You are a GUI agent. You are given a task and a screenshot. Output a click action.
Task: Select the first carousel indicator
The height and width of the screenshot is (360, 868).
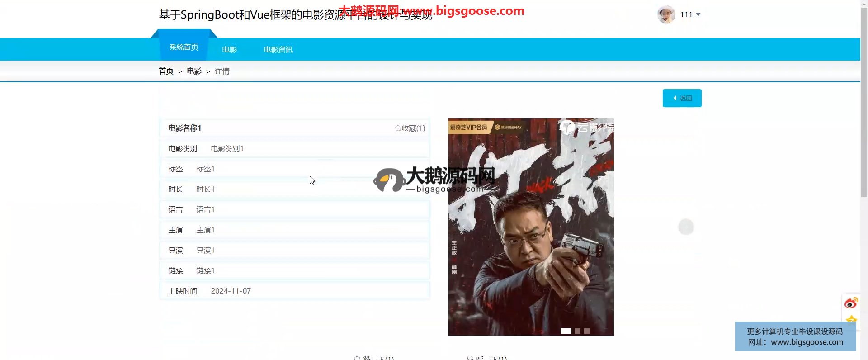pyautogui.click(x=566, y=331)
